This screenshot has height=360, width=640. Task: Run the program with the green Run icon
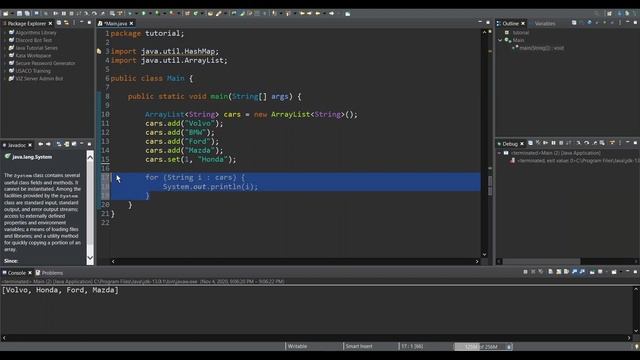[143, 13]
